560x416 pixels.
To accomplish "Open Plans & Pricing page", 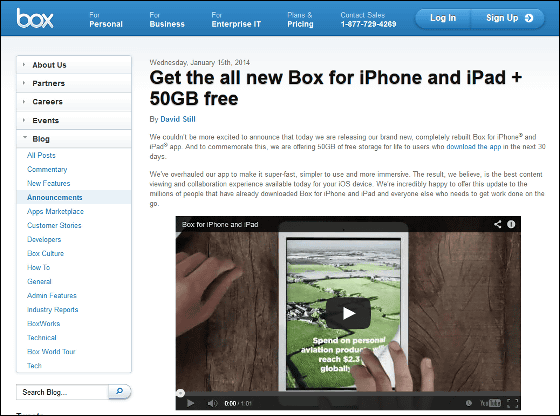I will 300,20.
